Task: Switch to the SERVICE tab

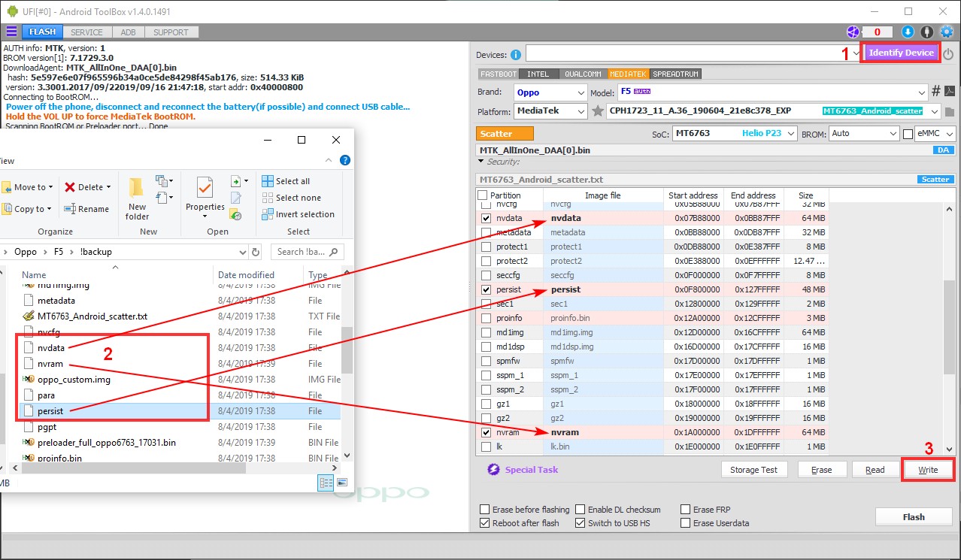Action: [x=87, y=32]
